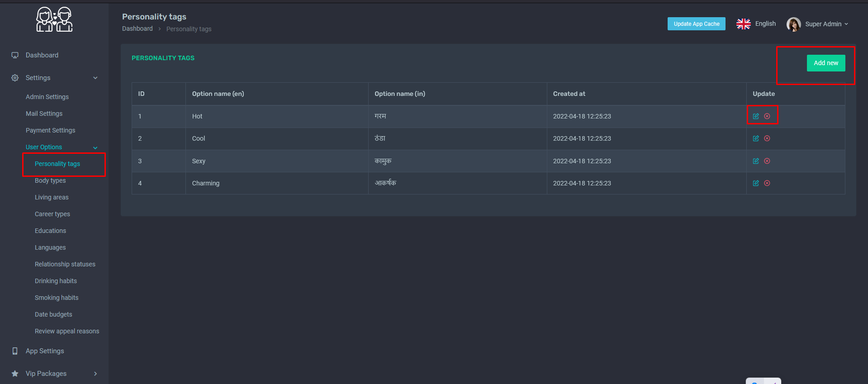The width and height of the screenshot is (868, 384).
Task: Open the Dashboard sidebar item
Action: [x=42, y=55]
